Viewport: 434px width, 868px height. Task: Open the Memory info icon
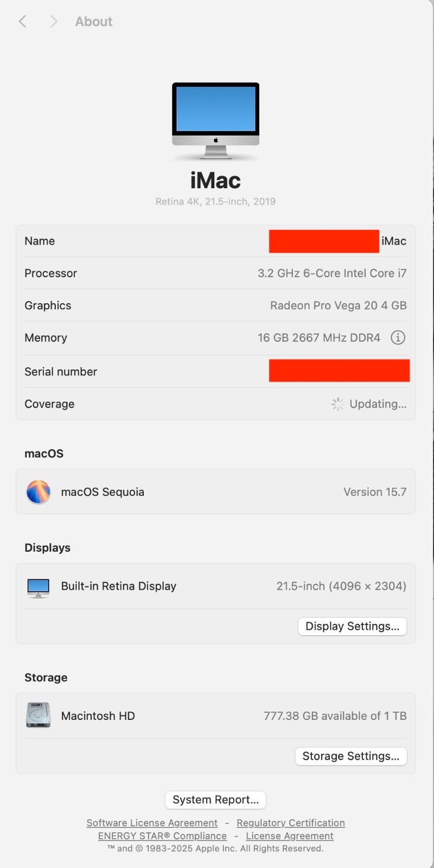pyautogui.click(x=398, y=337)
